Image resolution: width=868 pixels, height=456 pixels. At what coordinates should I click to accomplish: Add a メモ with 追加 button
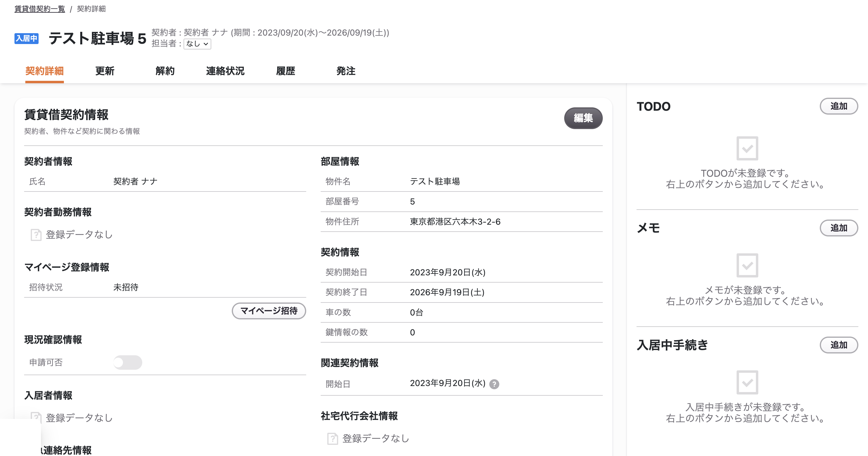(839, 228)
